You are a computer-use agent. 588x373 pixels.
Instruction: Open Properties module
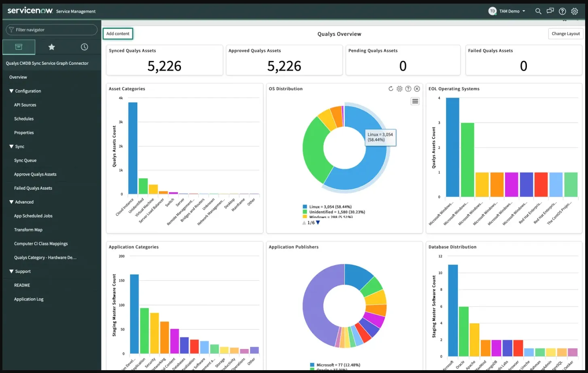pos(24,133)
